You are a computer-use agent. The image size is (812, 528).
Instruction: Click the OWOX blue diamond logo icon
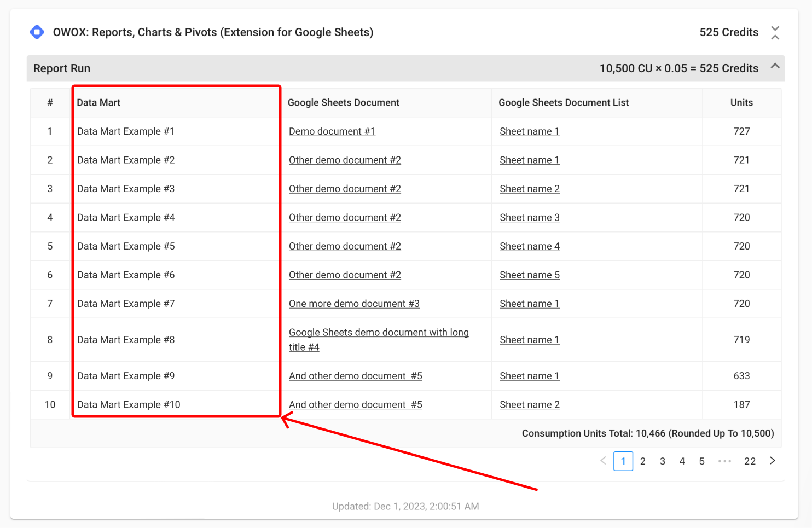(x=37, y=32)
